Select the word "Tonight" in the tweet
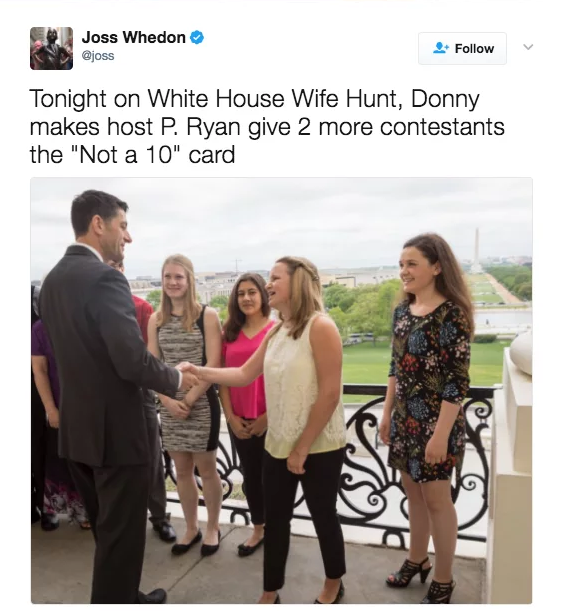The height and width of the screenshot is (613, 561). pyautogui.click(x=68, y=99)
